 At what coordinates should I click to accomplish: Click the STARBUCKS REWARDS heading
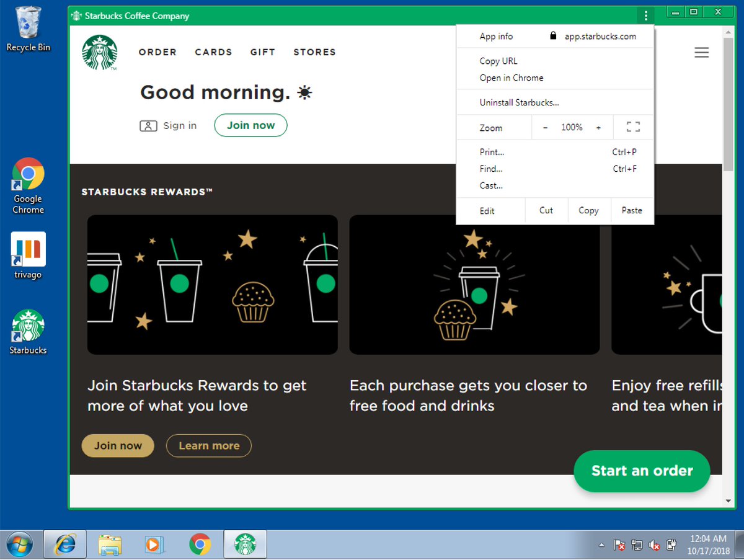[x=147, y=192]
